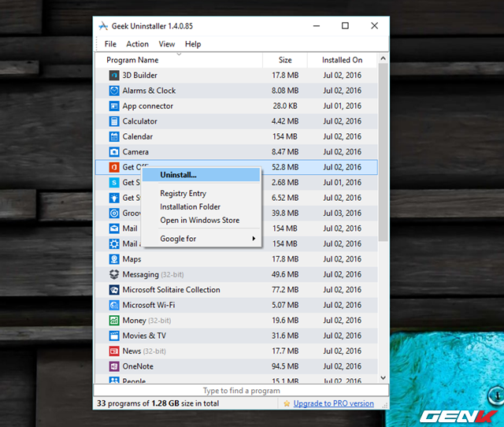Sort programs by Size column header
Image resolution: width=504 pixels, height=427 pixels.
[285, 60]
